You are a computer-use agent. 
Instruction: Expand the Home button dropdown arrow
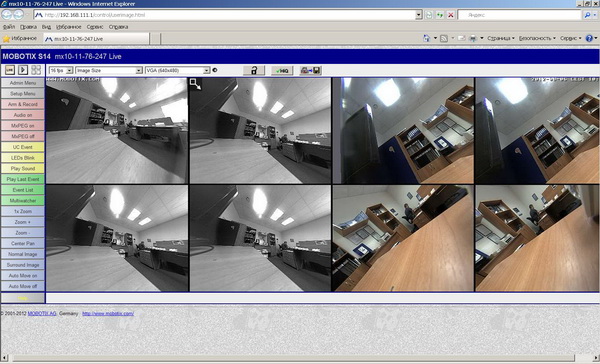[x=435, y=38]
